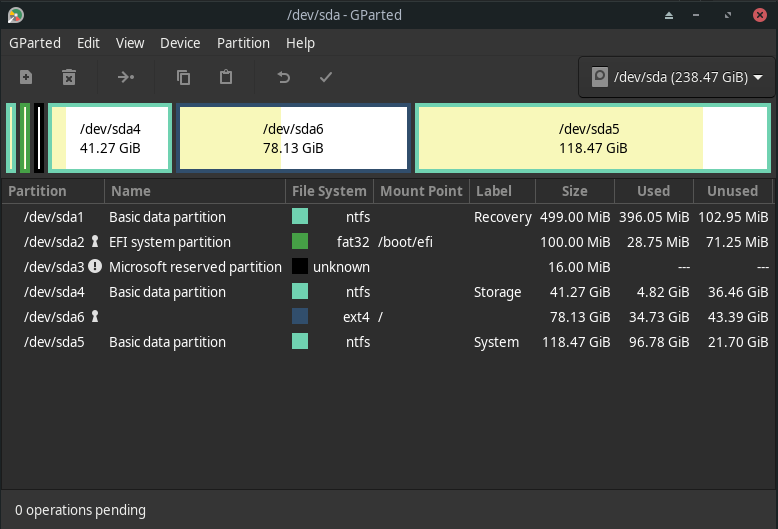778x529 pixels.
Task: Click the ext4 file system cell
Action: 356,317
